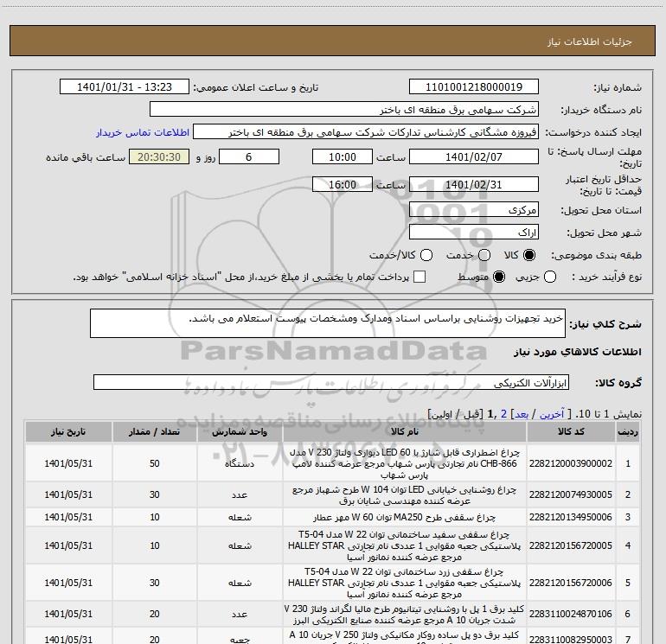Click the row 5 yellow ceiling lamp description

405,583
